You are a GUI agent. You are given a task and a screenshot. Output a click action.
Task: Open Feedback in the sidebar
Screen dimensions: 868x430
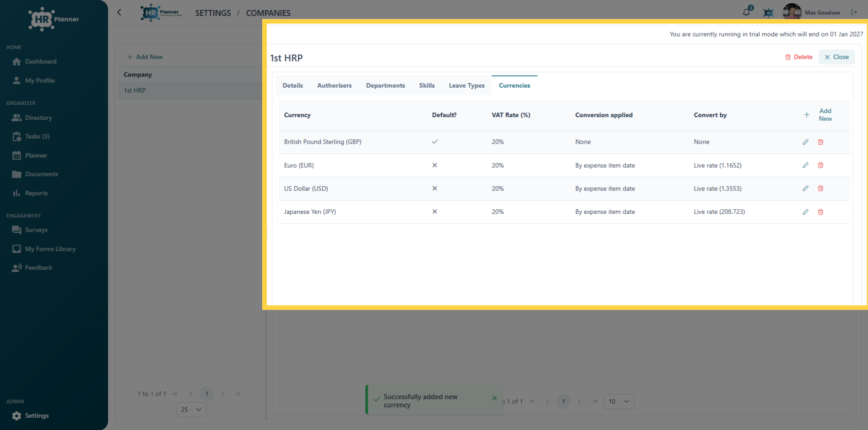(x=38, y=268)
